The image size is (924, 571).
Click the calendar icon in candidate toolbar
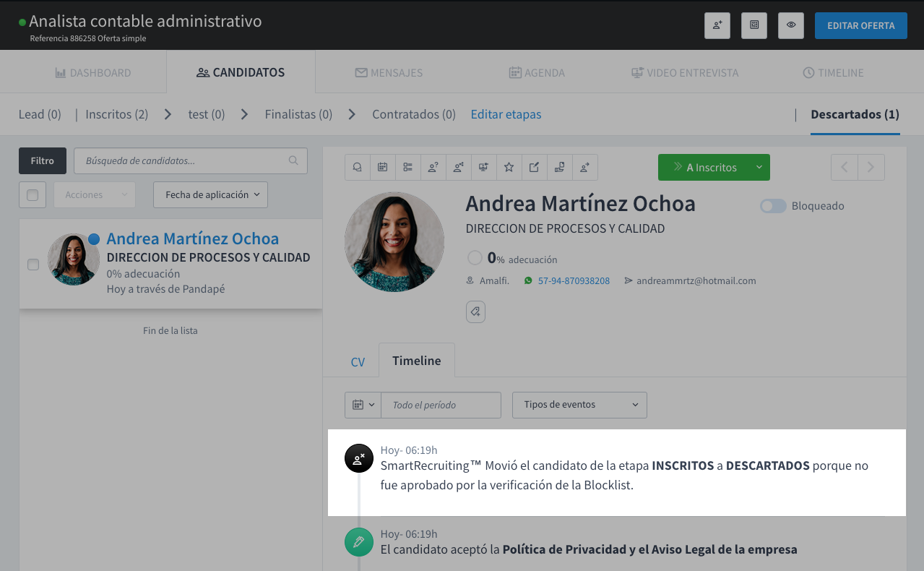pyautogui.click(x=382, y=168)
